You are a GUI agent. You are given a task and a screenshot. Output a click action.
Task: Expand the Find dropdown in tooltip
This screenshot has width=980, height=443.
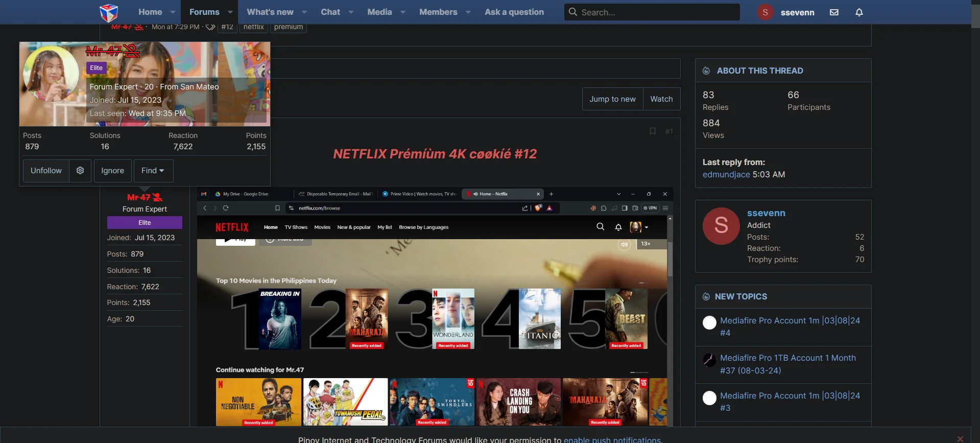[153, 171]
